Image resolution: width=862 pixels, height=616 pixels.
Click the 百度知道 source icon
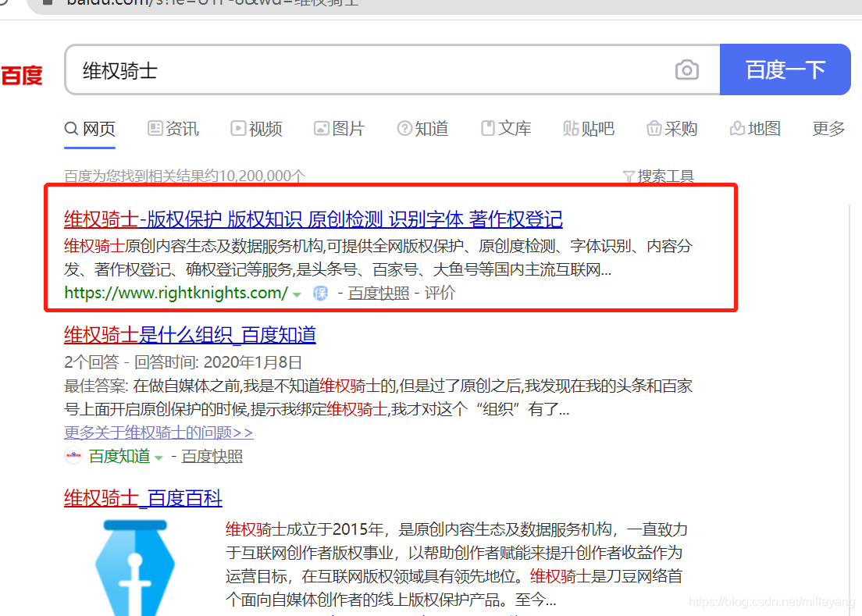pyautogui.click(x=73, y=455)
